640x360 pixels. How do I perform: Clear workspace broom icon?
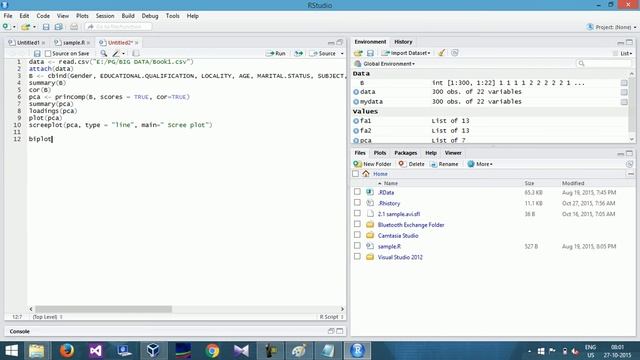pyautogui.click(x=442, y=53)
